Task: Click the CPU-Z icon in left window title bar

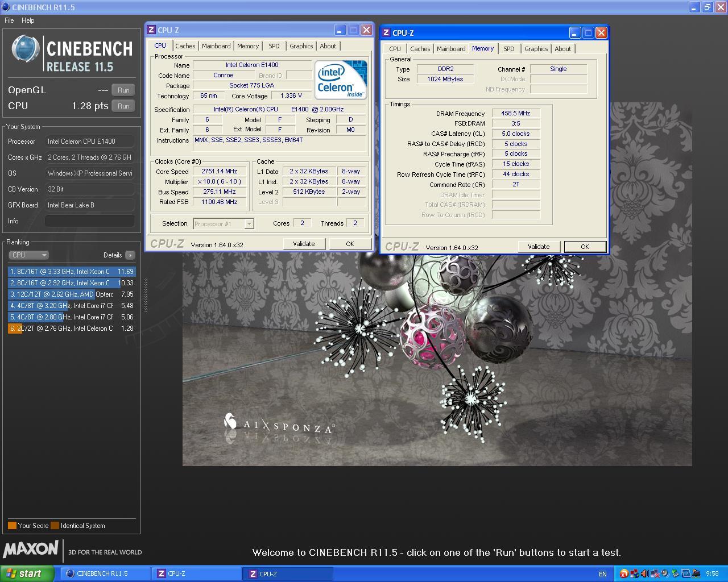Action: pyautogui.click(x=151, y=30)
